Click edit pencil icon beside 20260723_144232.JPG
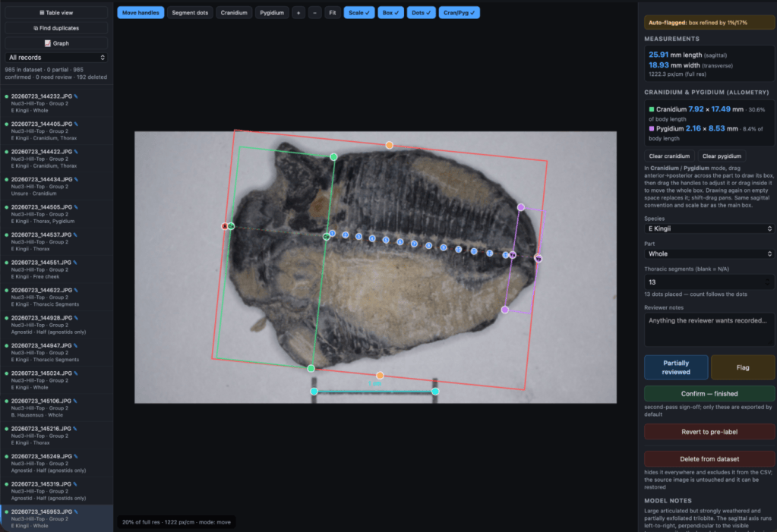Screen dimensions: 777x532 [x=76, y=96]
